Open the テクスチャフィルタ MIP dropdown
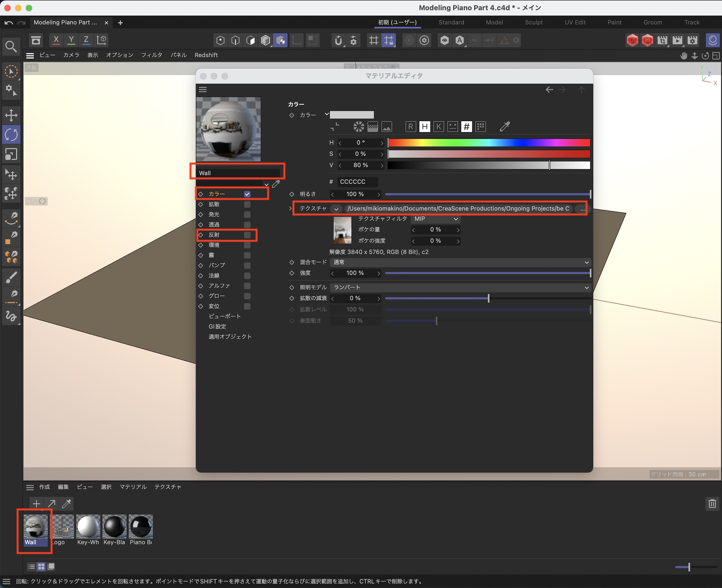 pos(436,219)
